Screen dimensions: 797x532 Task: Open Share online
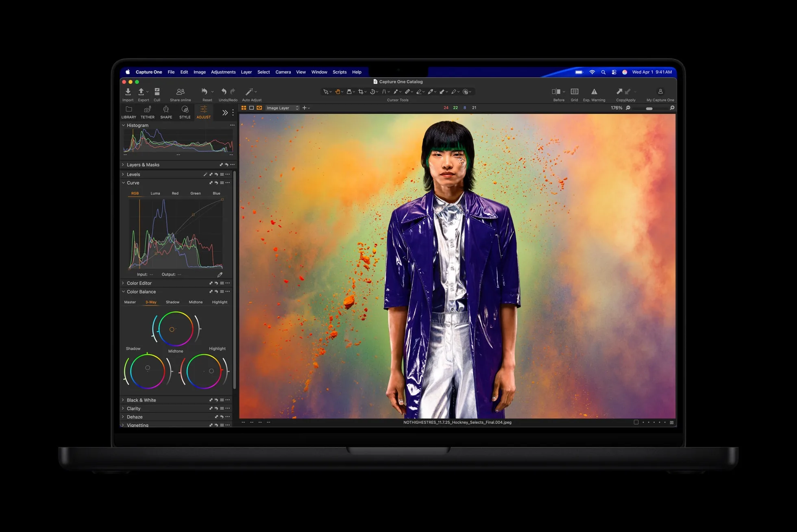click(x=181, y=92)
